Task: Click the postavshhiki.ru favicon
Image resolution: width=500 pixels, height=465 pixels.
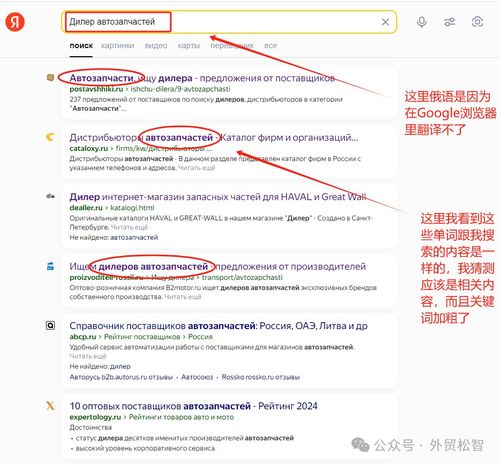Action: 50,78
